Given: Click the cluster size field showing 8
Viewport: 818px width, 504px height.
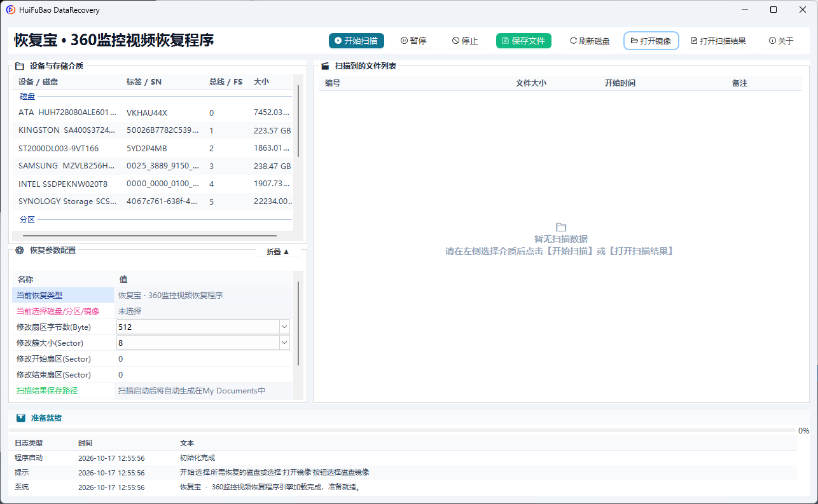Looking at the screenshot, I should (x=198, y=343).
